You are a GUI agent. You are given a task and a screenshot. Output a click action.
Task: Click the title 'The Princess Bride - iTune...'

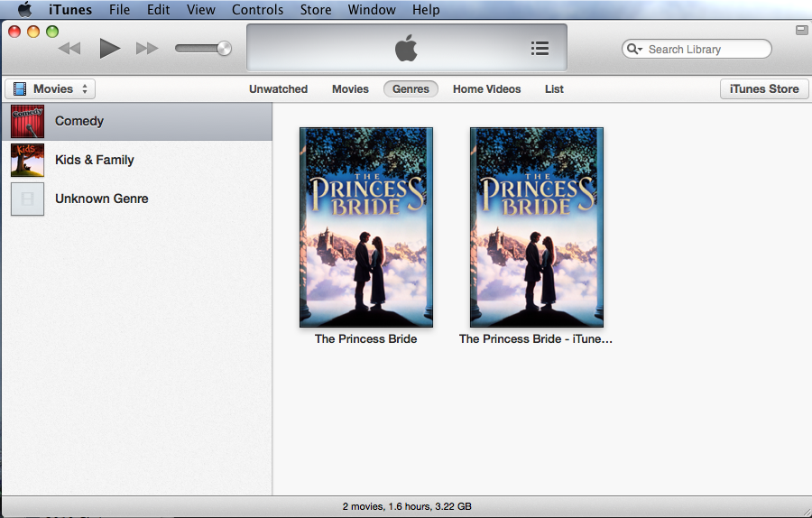click(x=535, y=338)
